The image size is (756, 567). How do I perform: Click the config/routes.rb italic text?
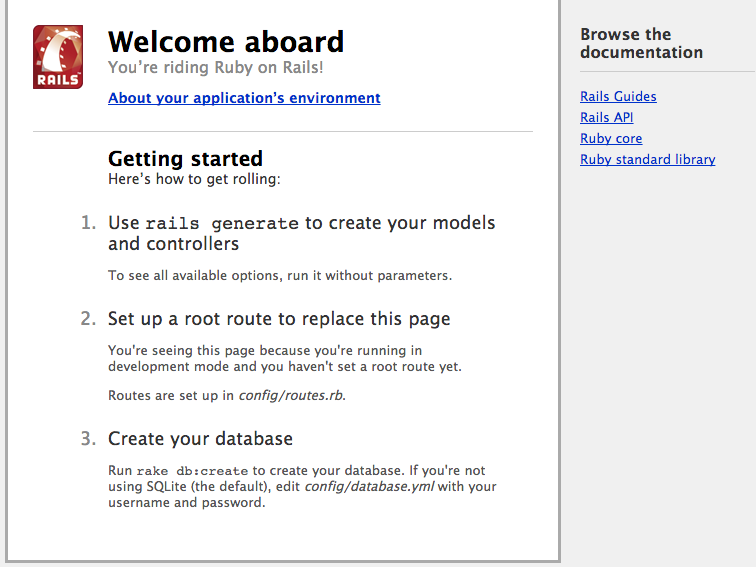[x=291, y=396]
